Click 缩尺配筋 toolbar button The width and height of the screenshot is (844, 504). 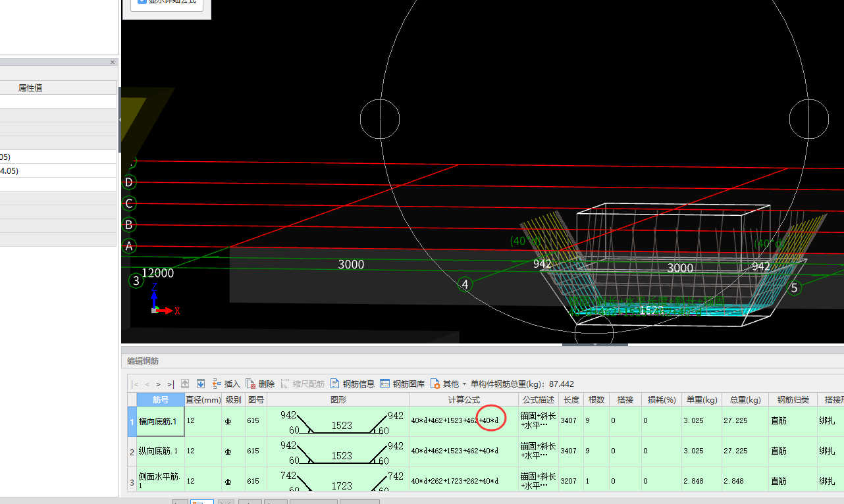click(x=303, y=384)
